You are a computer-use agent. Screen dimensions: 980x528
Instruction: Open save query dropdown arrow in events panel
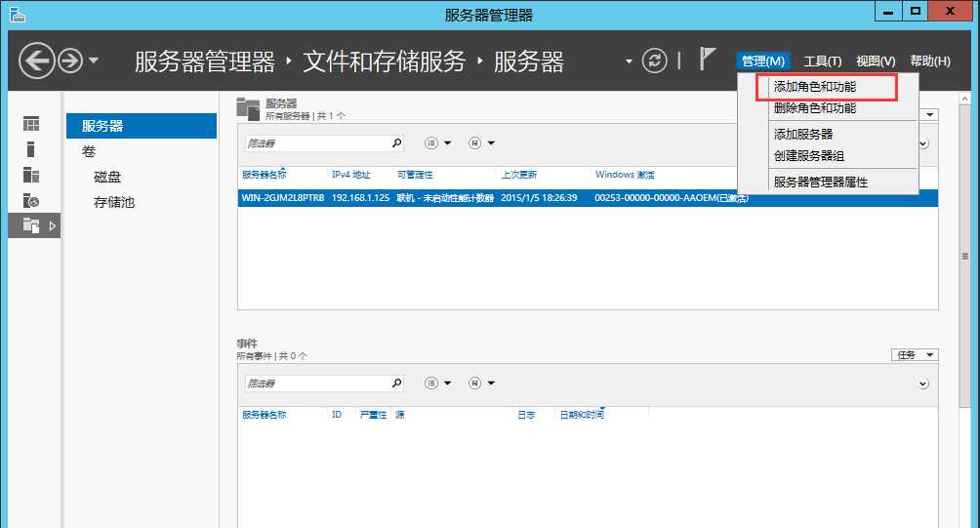491,383
